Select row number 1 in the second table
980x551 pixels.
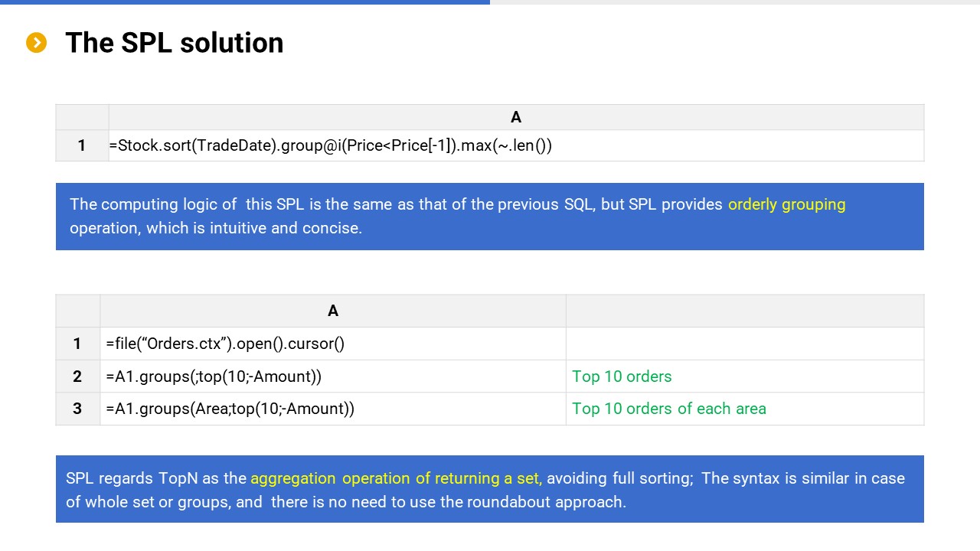click(x=77, y=344)
